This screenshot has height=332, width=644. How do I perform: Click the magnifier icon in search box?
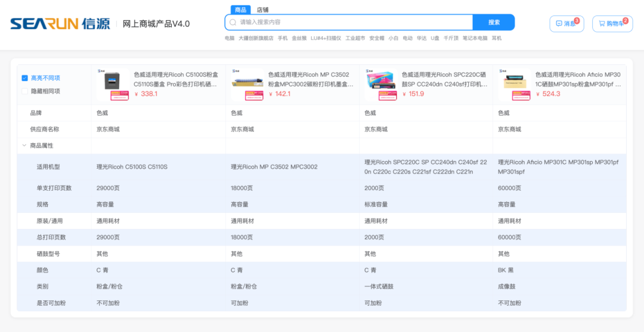point(233,22)
